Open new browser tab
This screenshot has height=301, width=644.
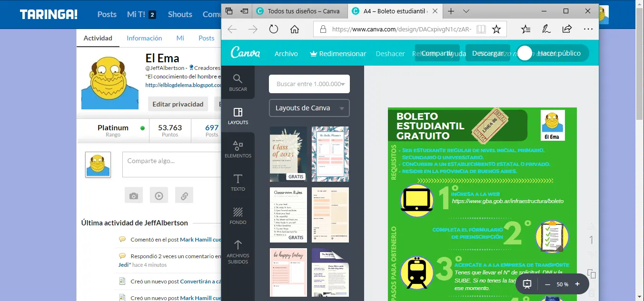(451, 11)
